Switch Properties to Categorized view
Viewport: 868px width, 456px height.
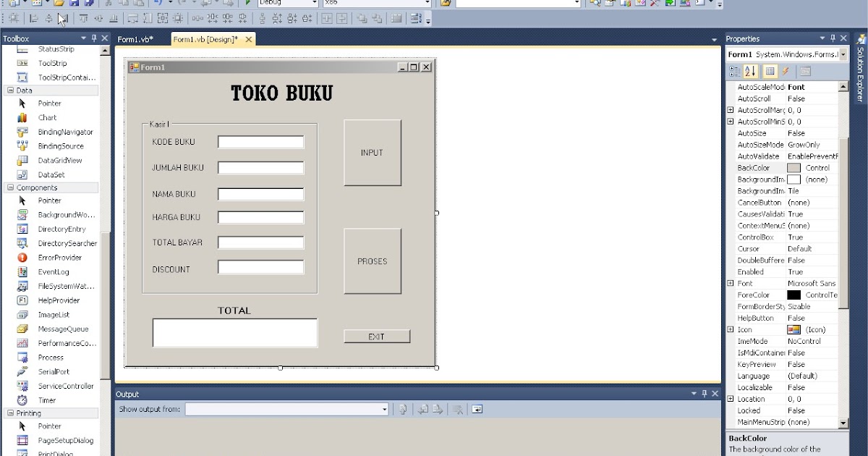pyautogui.click(x=735, y=71)
